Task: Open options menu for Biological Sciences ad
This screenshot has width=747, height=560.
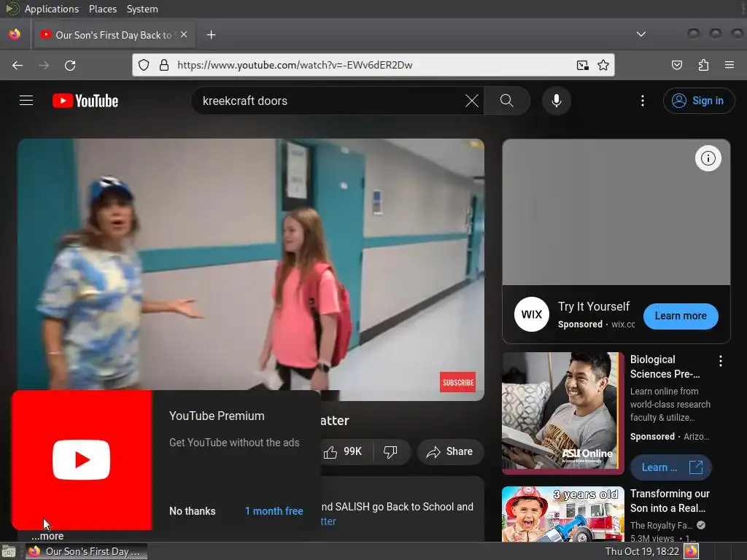Action: pos(720,361)
